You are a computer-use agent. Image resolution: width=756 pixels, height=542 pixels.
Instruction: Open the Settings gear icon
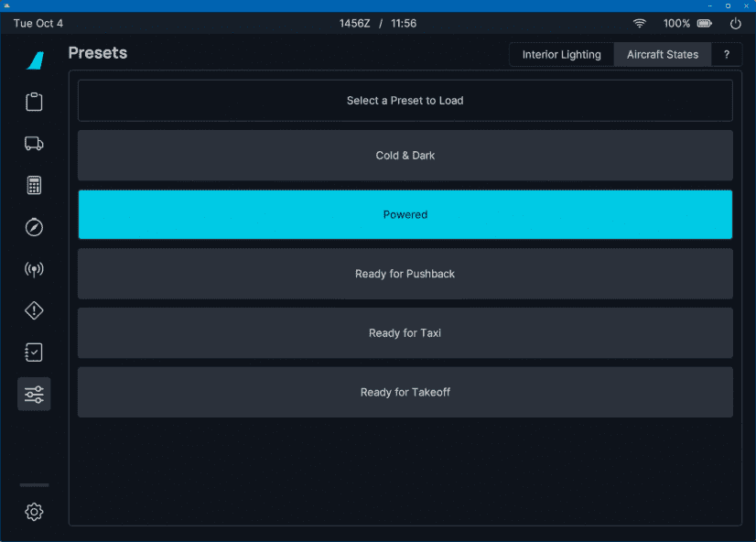coord(34,512)
